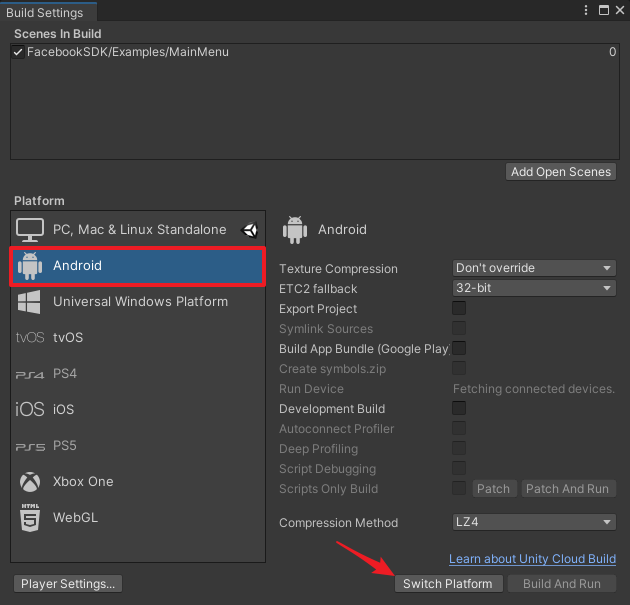Toggle the Deep Profiling checkbox
Viewport: 630px width, 605px height.
[x=459, y=448]
